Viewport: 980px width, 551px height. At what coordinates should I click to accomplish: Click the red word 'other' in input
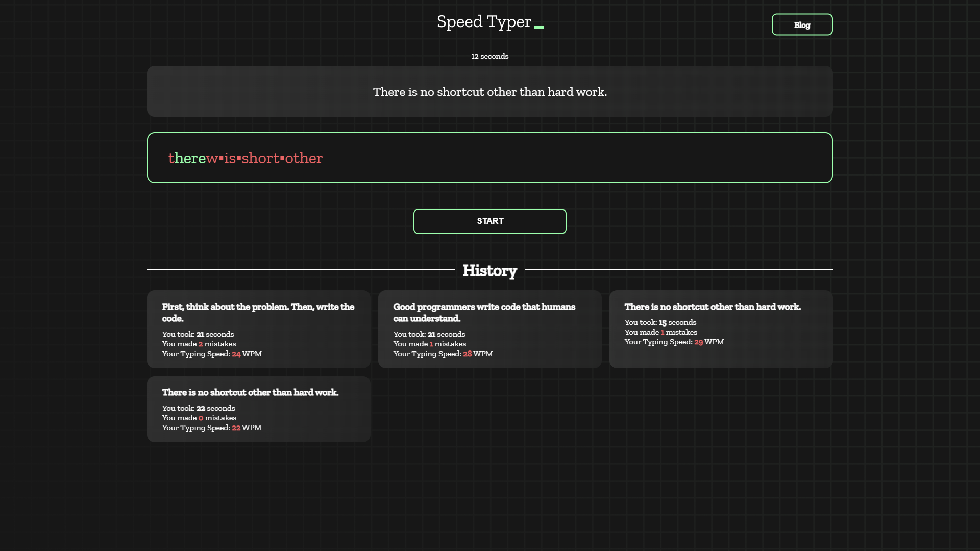tap(304, 158)
